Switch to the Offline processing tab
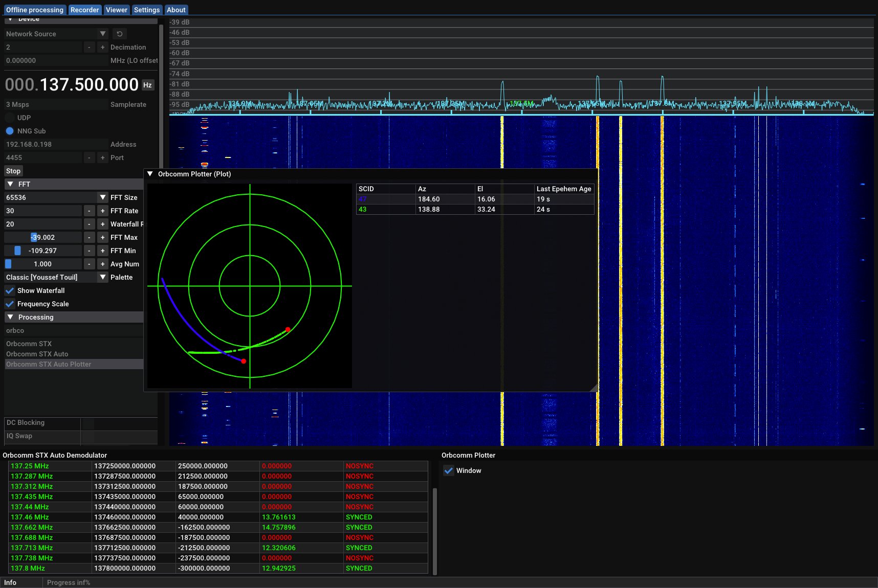 pyautogui.click(x=35, y=10)
